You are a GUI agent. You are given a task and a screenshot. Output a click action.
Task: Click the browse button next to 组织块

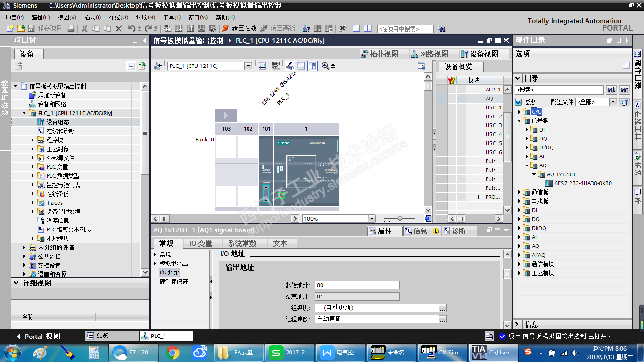coord(443,308)
